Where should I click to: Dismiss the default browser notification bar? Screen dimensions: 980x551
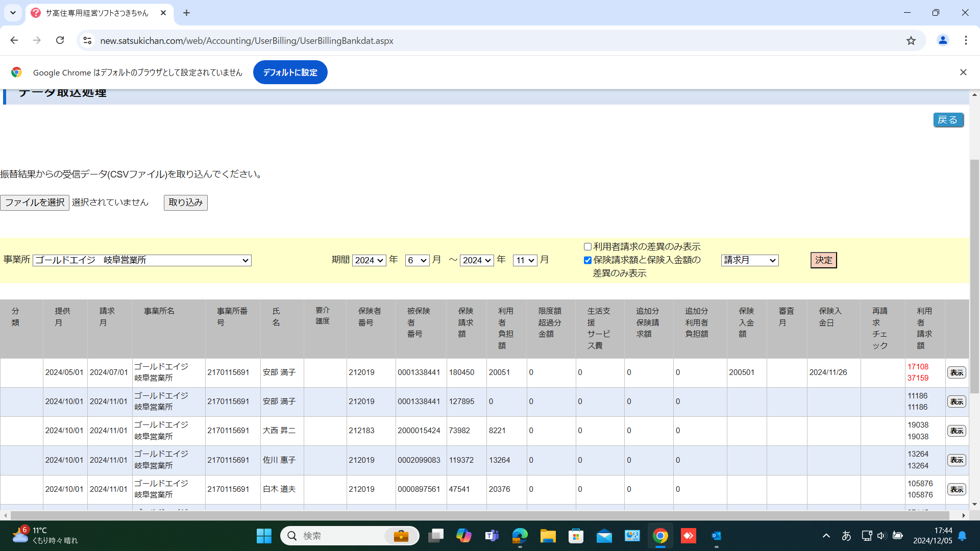pos(963,72)
